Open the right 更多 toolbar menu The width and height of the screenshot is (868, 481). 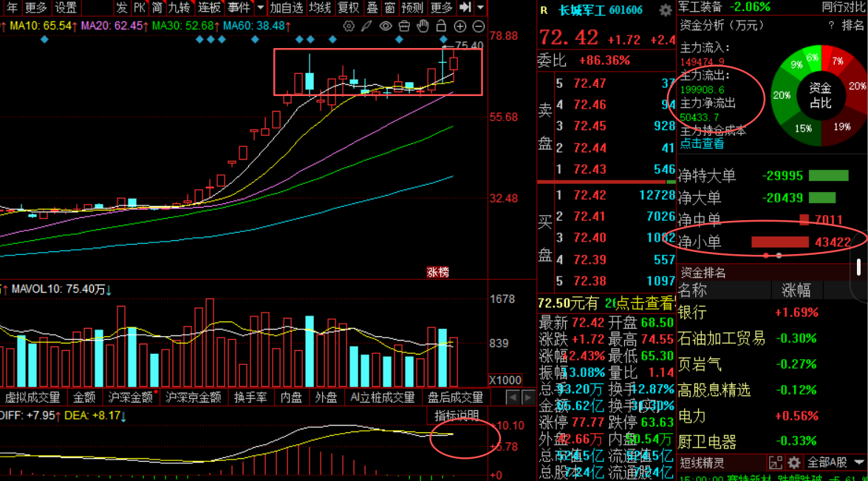[x=442, y=7]
